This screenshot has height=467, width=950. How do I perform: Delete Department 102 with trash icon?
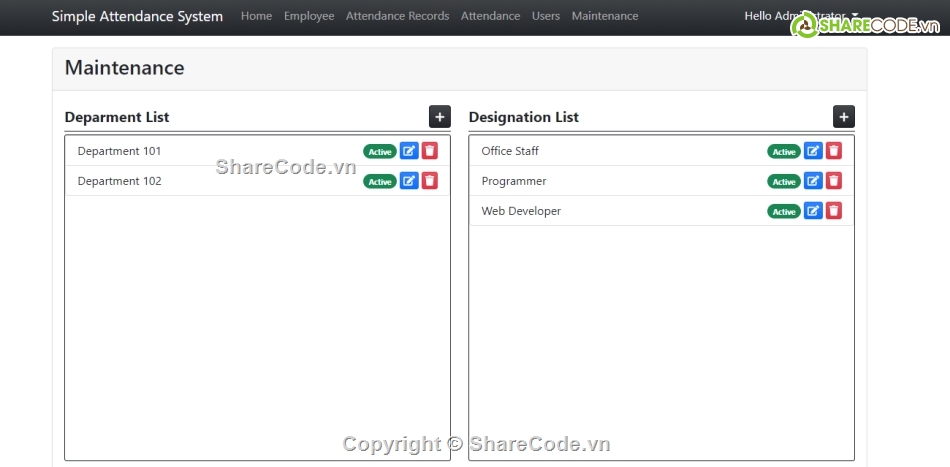430,181
